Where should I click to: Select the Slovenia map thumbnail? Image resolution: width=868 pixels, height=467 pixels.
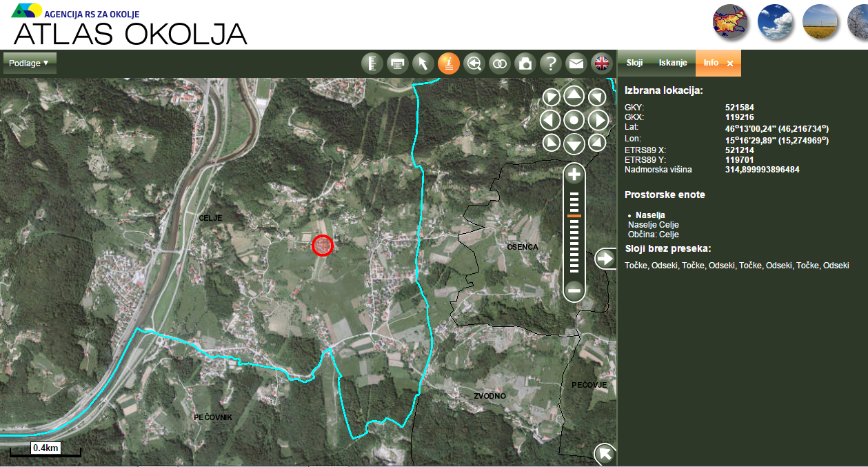[x=730, y=22]
